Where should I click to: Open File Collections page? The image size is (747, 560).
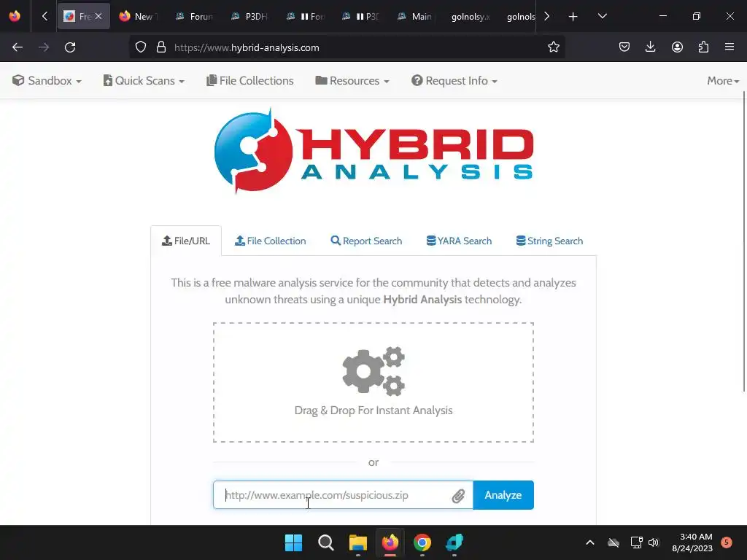coord(249,80)
